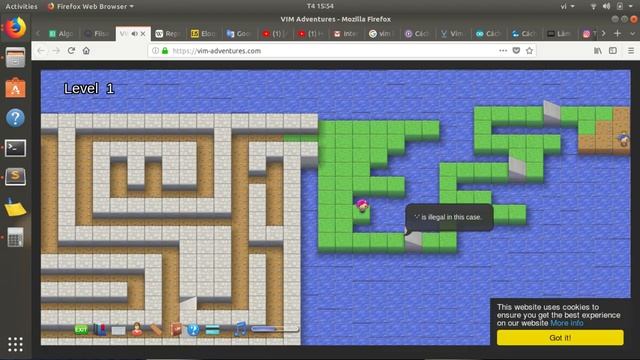Close the active VIM Adventures tab

pos(143,34)
